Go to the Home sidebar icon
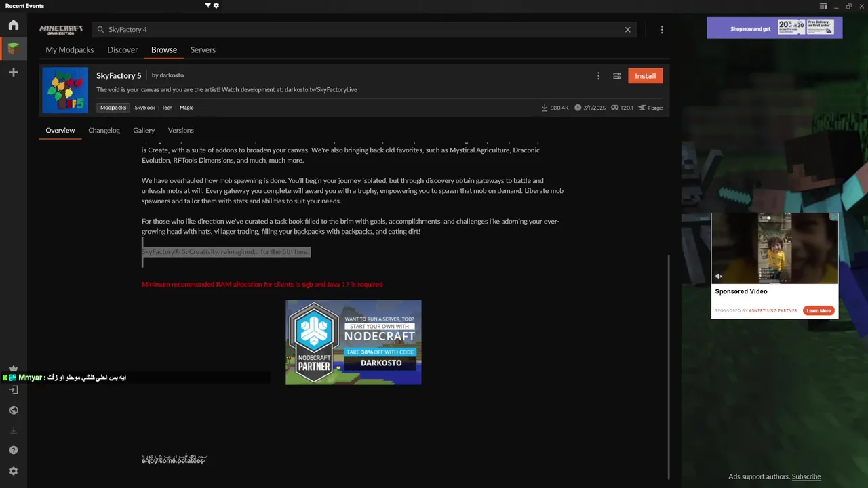This screenshot has height=488, width=868. 14,25
